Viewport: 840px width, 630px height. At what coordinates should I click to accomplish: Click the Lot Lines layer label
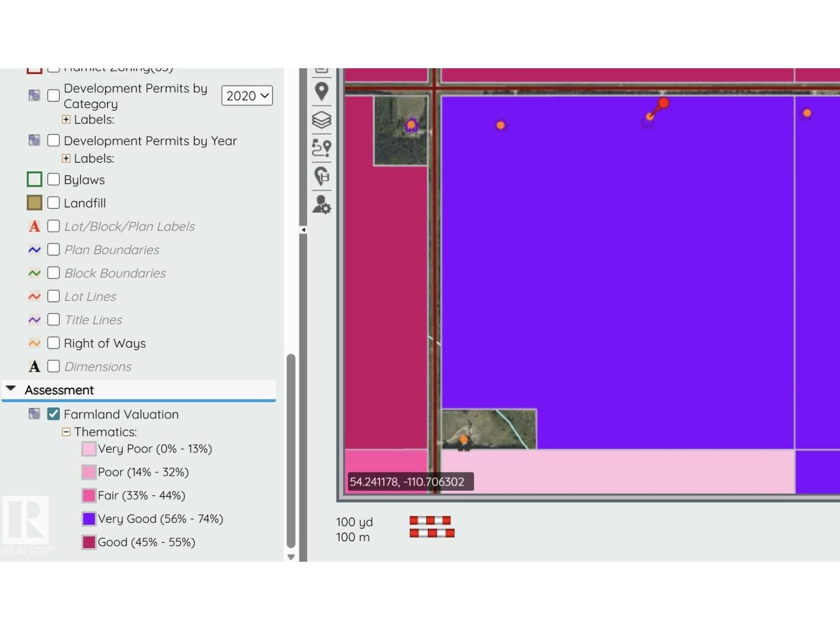click(90, 297)
